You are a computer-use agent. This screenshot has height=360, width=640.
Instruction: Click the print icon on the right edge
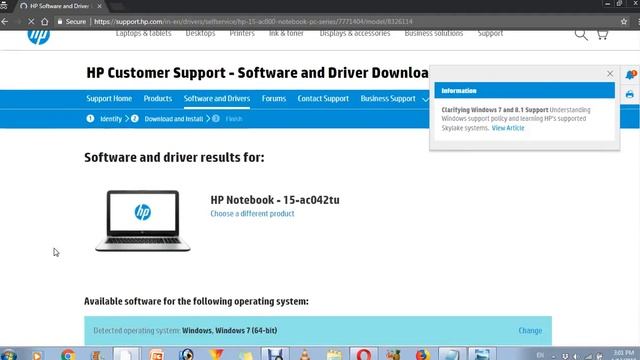click(x=630, y=95)
